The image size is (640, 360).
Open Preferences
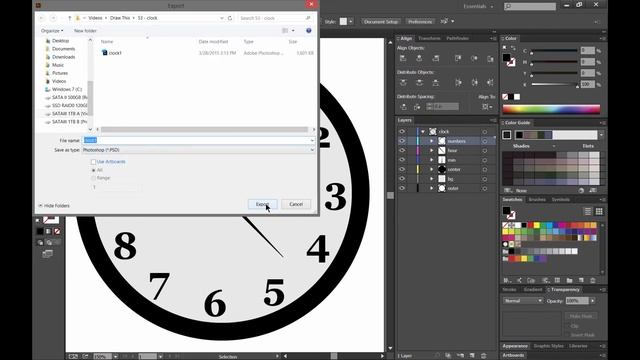point(420,22)
